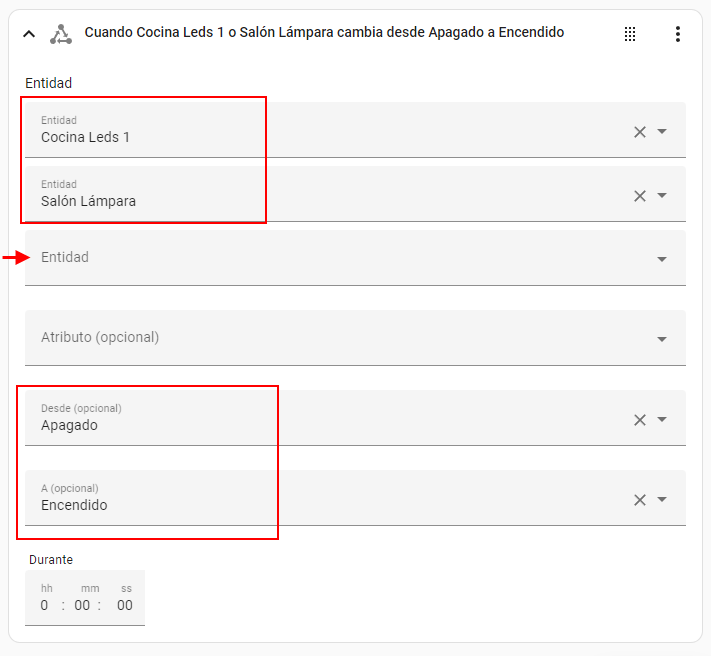Expand the Salón Lámpara dropdown arrow
The width and height of the screenshot is (711, 656).
pyautogui.click(x=662, y=196)
